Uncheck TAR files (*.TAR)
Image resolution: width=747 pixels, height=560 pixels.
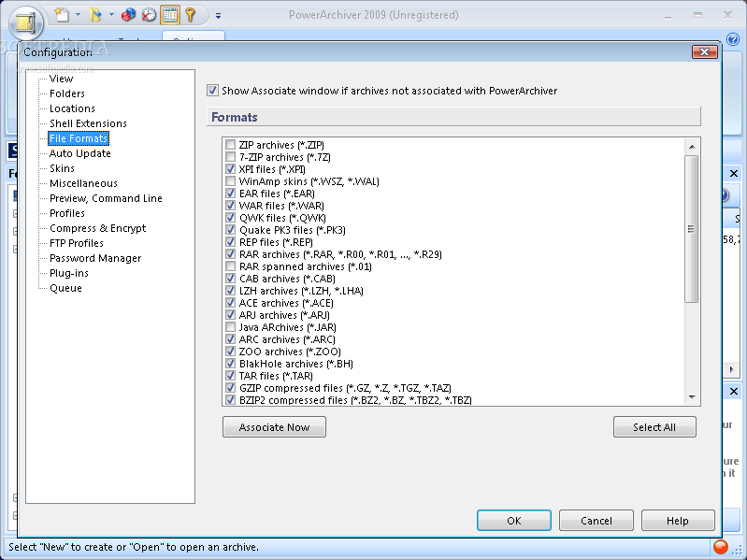click(x=231, y=375)
